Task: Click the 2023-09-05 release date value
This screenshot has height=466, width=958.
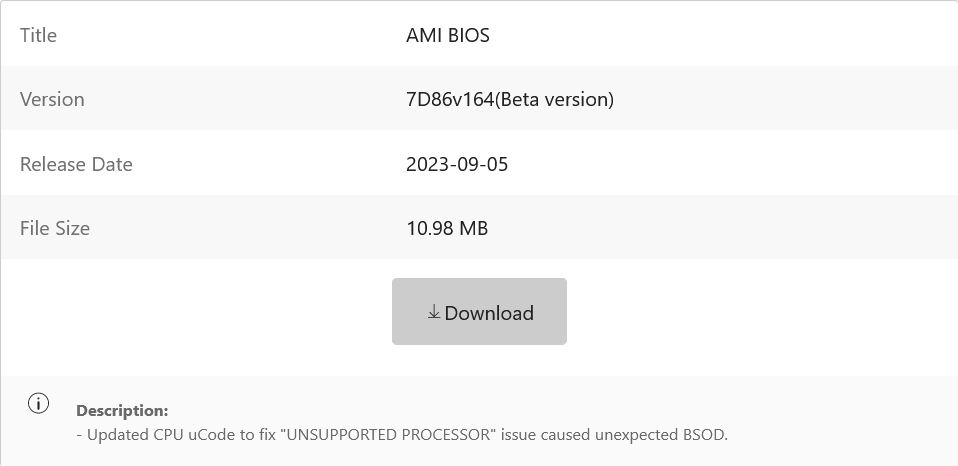Action: (457, 164)
